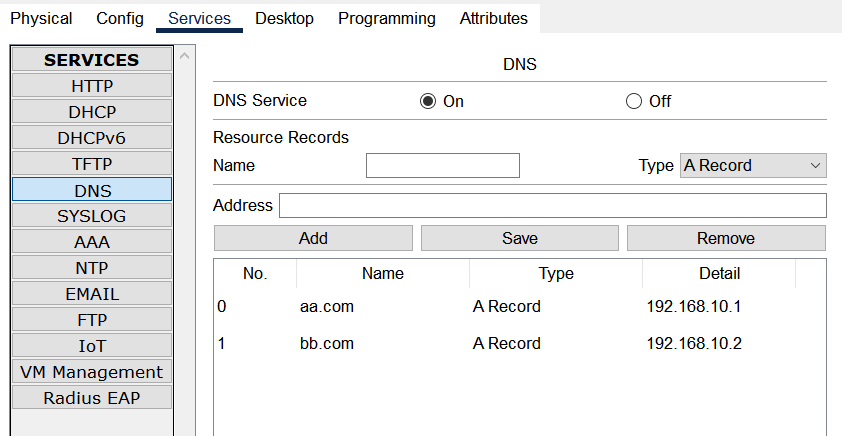This screenshot has width=842, height=436.
Task: Open the Desktop tab
Action: point(284,18)
